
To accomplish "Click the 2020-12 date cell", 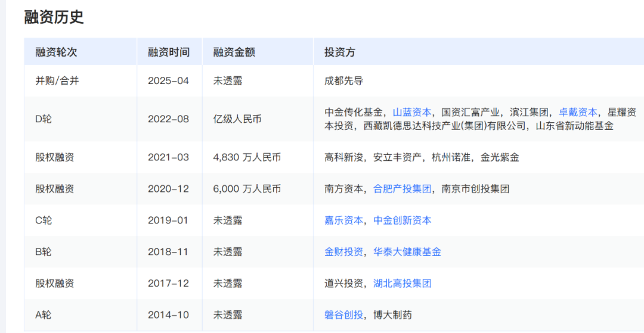I will 168,189.
